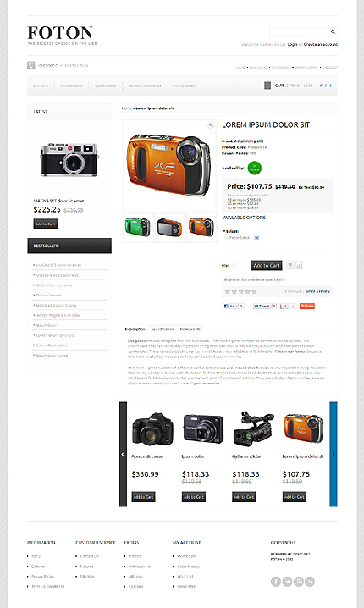Screen dimensions: 364x608
Task: Click the RSS feed icon in footer
Action: click(x=310, y=581)
